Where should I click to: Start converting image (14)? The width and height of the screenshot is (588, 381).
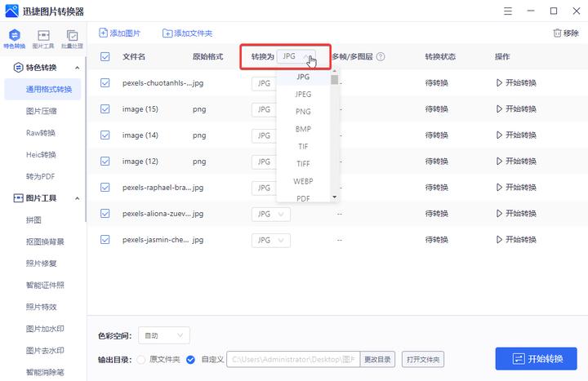click(516, 135)
